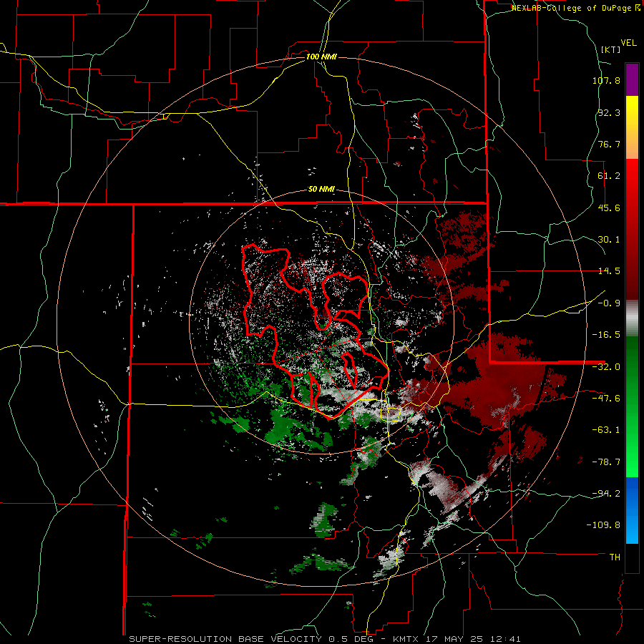Click the -78.7 velocity scale value
Viewport: 644px width, 644px height.
coord(606,462)
